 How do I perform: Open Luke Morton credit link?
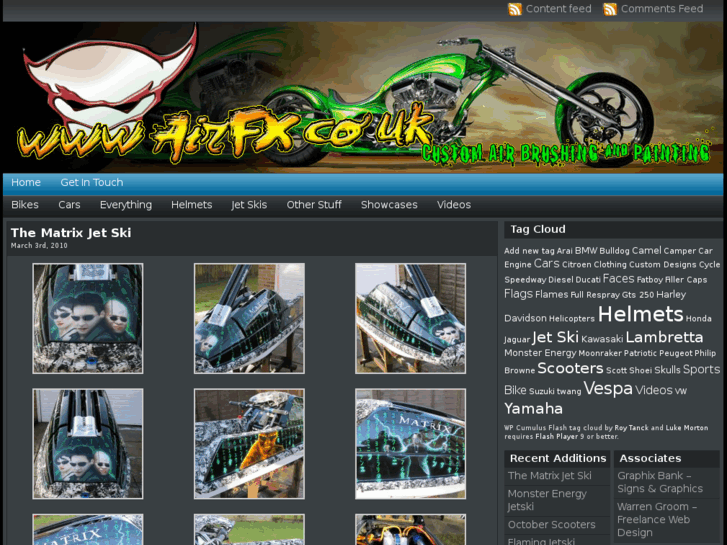[x=687, y=428]
